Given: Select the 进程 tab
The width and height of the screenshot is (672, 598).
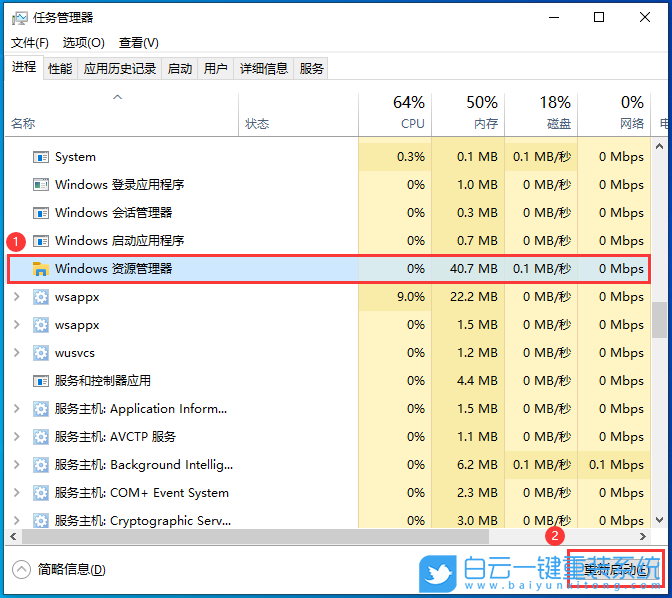Looking at the screenshot, I should tap(24, 67).
